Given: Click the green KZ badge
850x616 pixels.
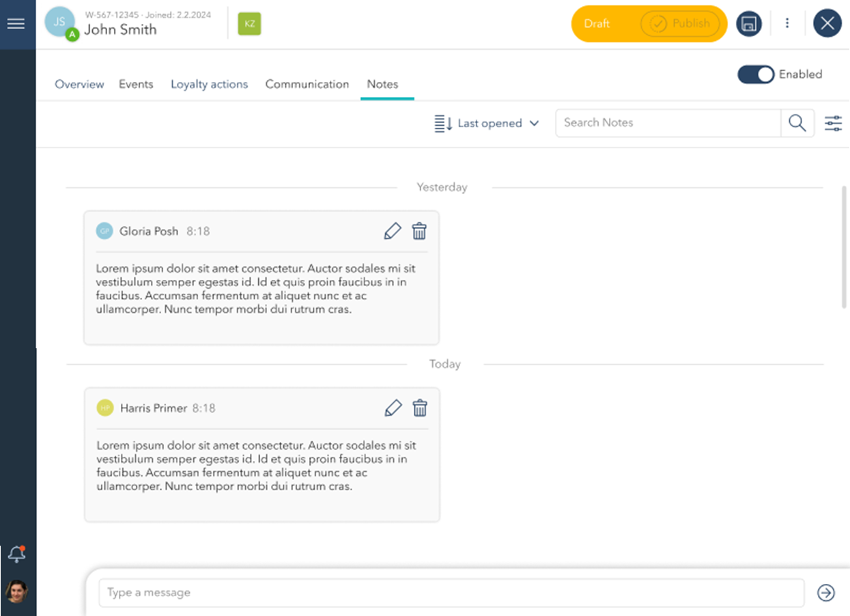Looking at the screenshot, I should coord(249,24).
